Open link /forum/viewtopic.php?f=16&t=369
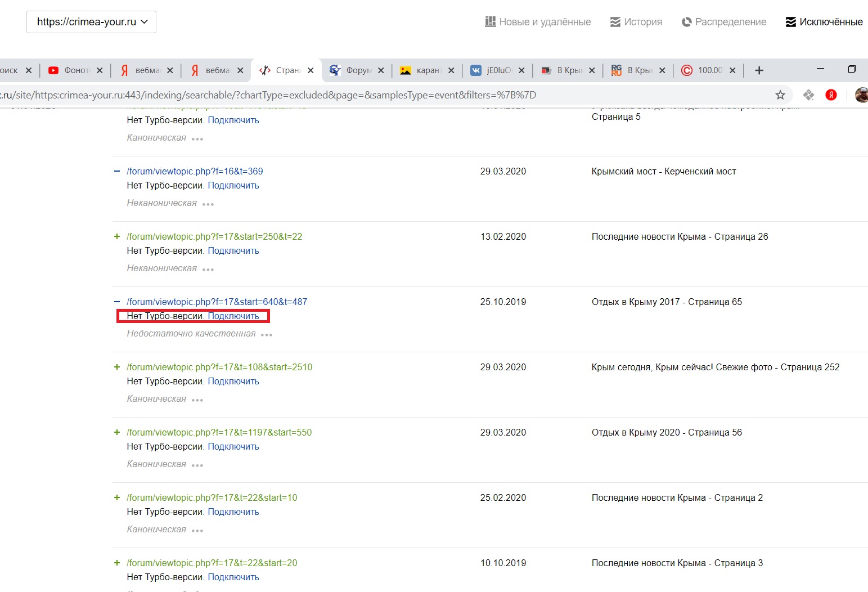Image resolution: width=868 pixels, height=592 pixels. (195, 171)
